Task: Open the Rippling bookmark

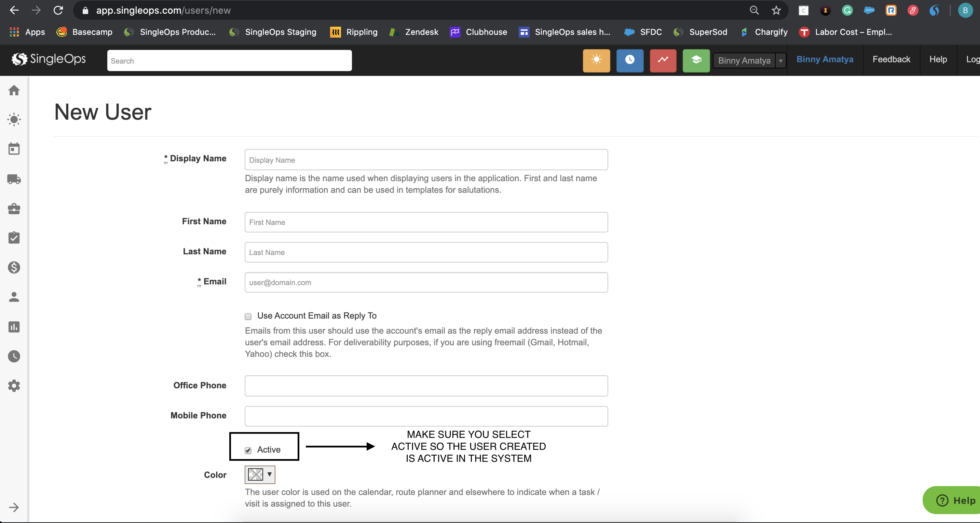Action: click(x=354, y=32)
